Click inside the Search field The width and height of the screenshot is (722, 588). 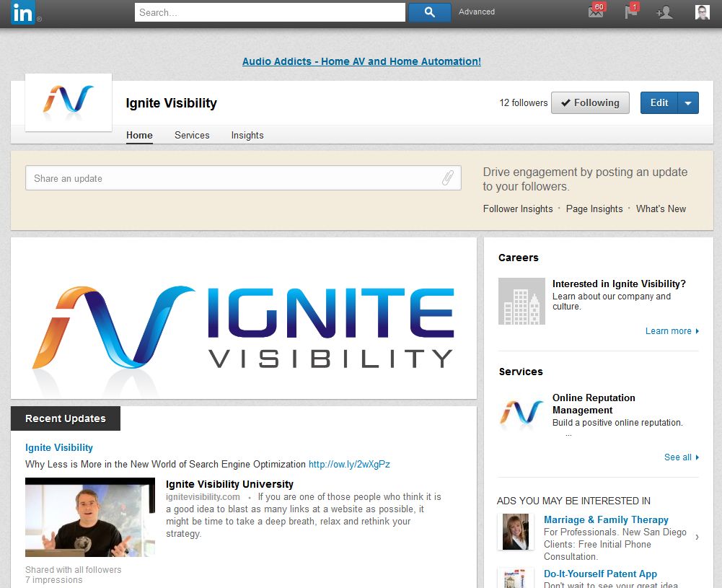[270, 12]
